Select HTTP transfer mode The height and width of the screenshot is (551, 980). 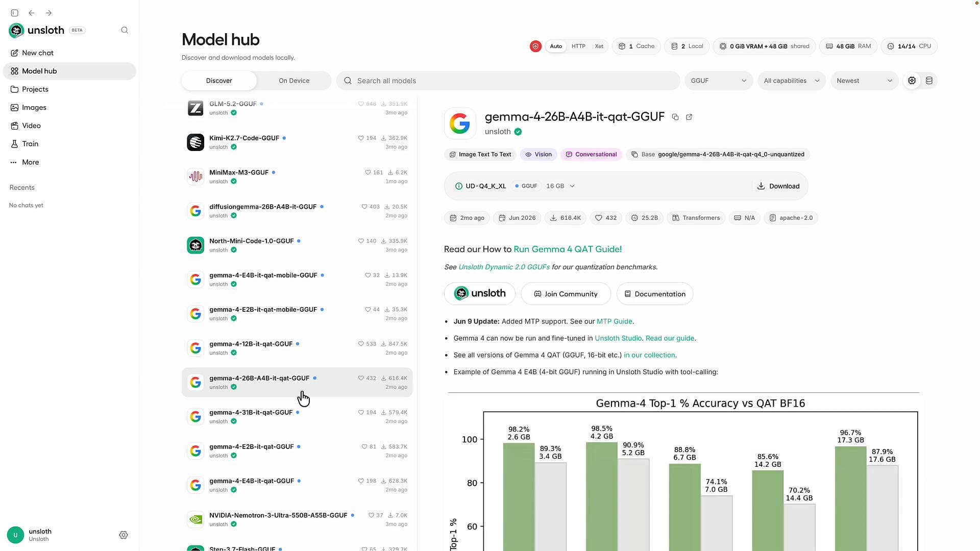[578, 46]
